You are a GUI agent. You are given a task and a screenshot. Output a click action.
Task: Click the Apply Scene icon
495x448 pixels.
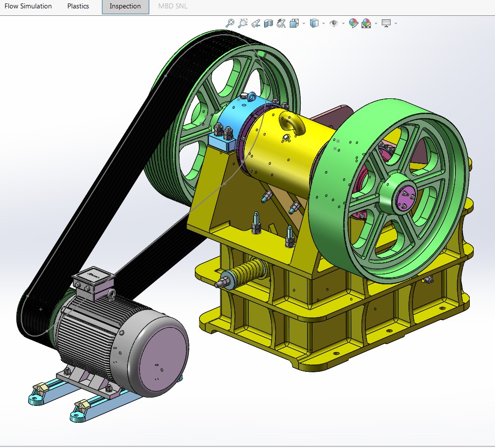[366, 23]
